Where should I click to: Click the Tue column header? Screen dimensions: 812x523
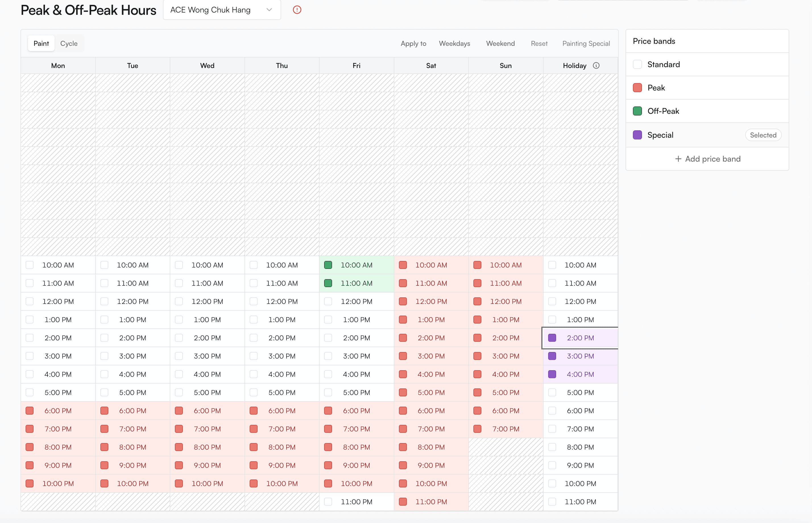coord(133,65)
